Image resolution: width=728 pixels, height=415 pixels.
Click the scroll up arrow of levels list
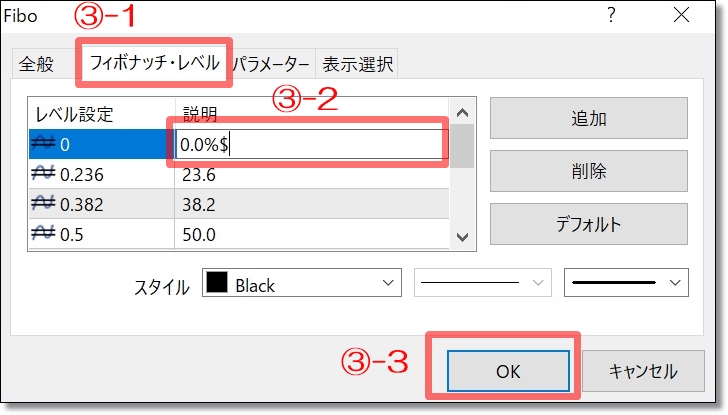pyautogui.click(x=462, y=113)
